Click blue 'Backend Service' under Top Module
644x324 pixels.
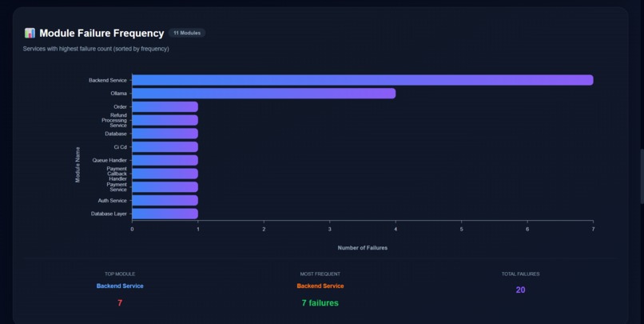[120, 286]
